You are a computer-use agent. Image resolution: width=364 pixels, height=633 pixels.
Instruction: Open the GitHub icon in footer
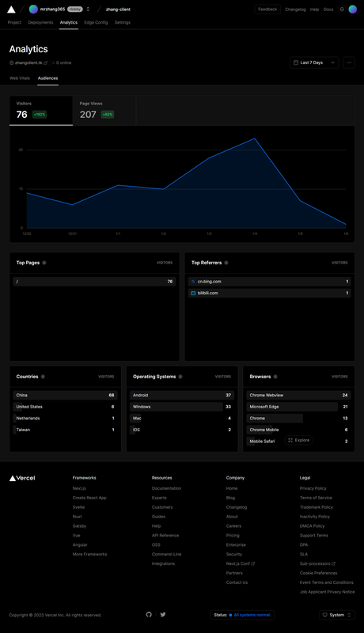pos(149,615)
